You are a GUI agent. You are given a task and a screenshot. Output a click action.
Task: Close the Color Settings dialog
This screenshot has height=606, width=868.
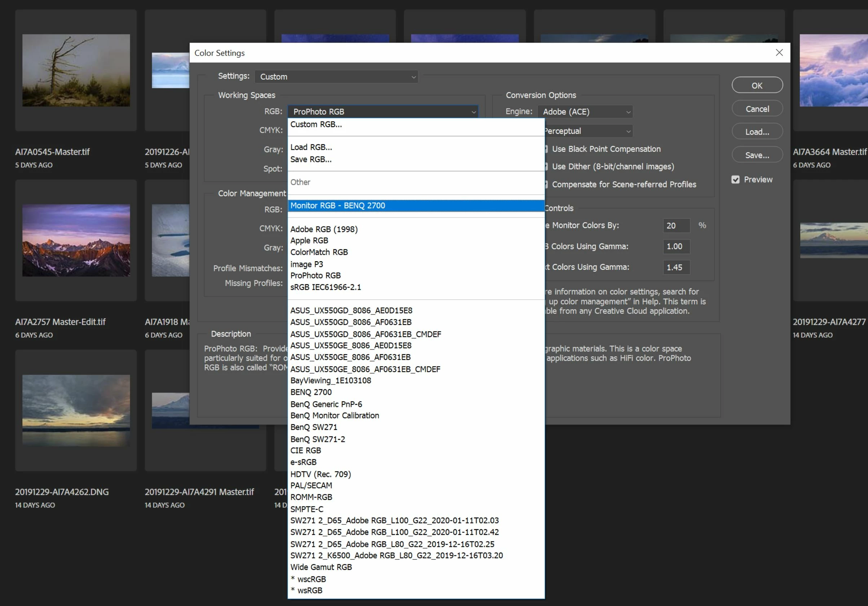point(779,53)
